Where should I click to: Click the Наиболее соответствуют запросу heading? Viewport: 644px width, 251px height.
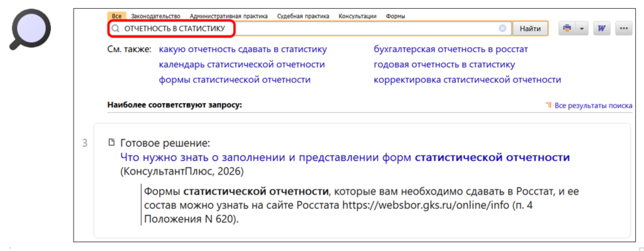click(175, 105)
